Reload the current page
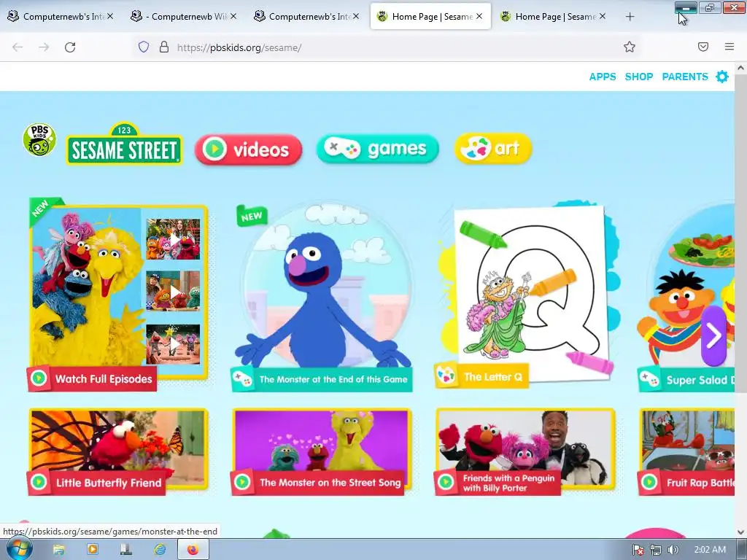The height and width of the screenshot is (560, 747). [x=70, y=47]
